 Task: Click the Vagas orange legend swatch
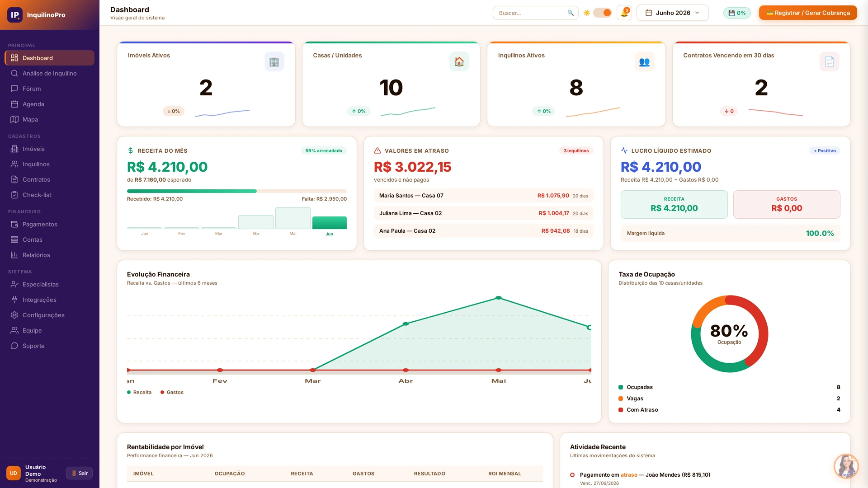621,399
